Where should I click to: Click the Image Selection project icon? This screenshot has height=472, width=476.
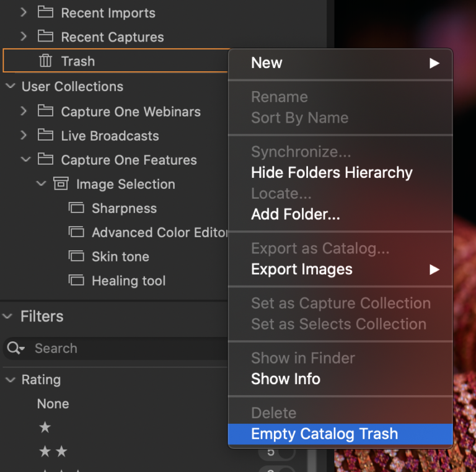pos(60,184)
